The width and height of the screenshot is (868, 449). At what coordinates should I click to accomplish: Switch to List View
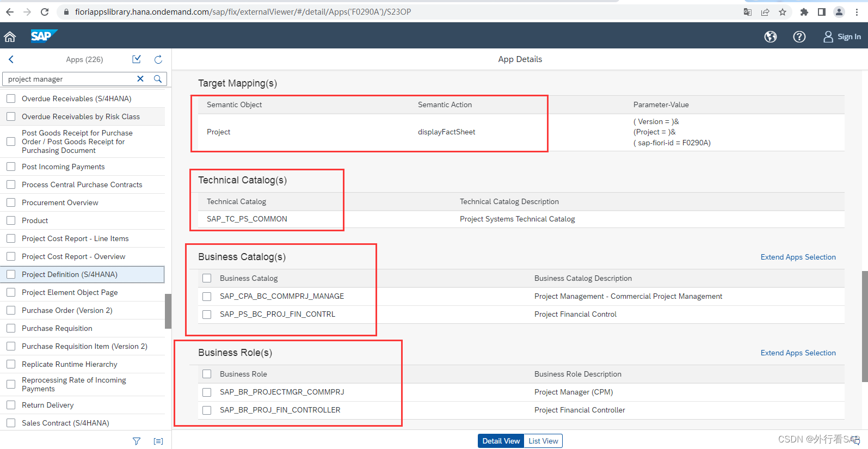[x=543, y=441]
